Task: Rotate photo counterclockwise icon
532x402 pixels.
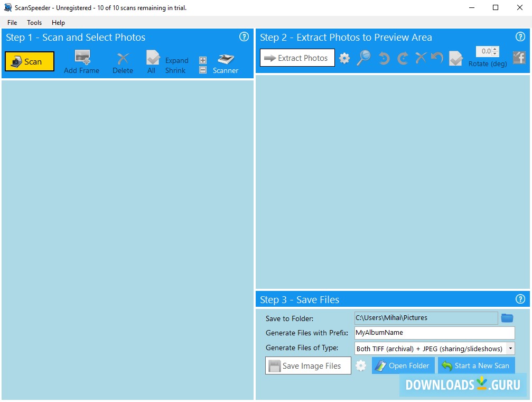Action: [x=384, y=58]
